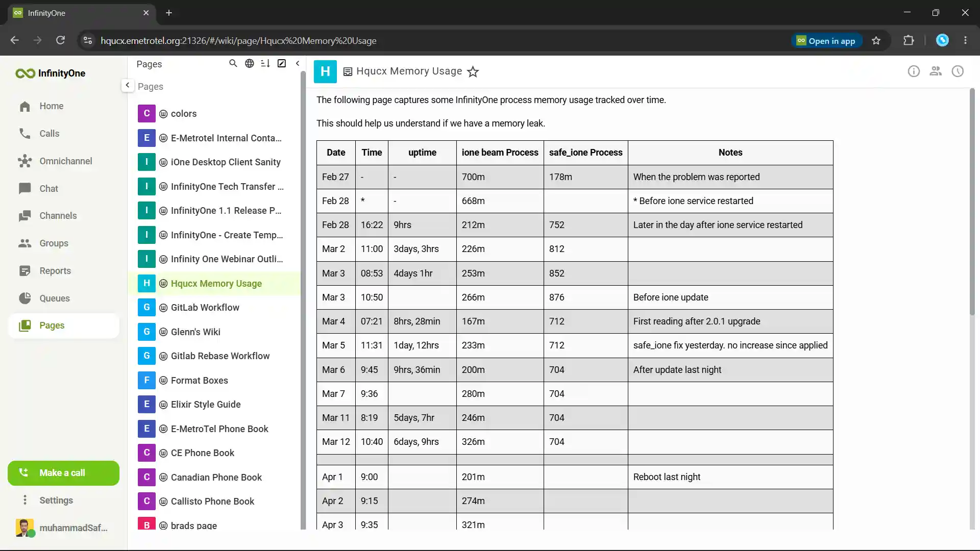980x551 pixels.
Task: Open the colors page
Action: click(x=214, y=114)
